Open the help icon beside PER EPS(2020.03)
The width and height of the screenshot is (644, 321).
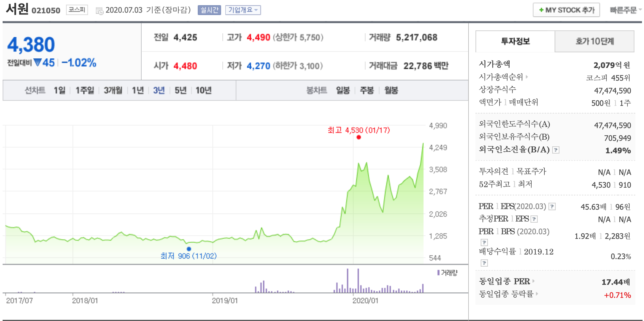coord(552,206)
